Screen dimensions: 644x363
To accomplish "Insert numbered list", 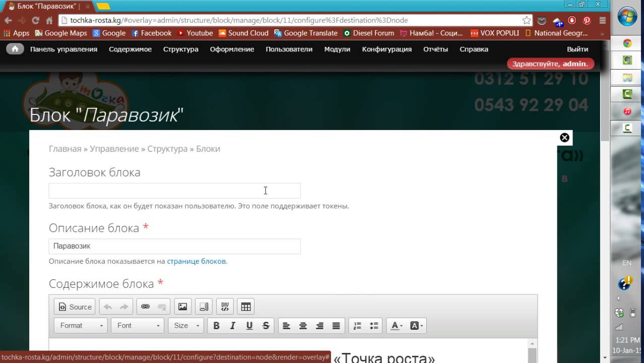I will click(x=357, y=326).
